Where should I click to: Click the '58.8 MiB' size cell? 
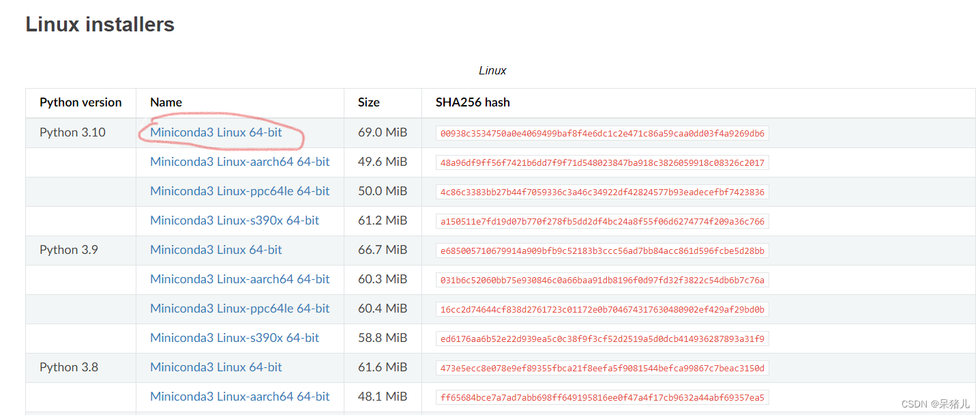tap(383, 338)
